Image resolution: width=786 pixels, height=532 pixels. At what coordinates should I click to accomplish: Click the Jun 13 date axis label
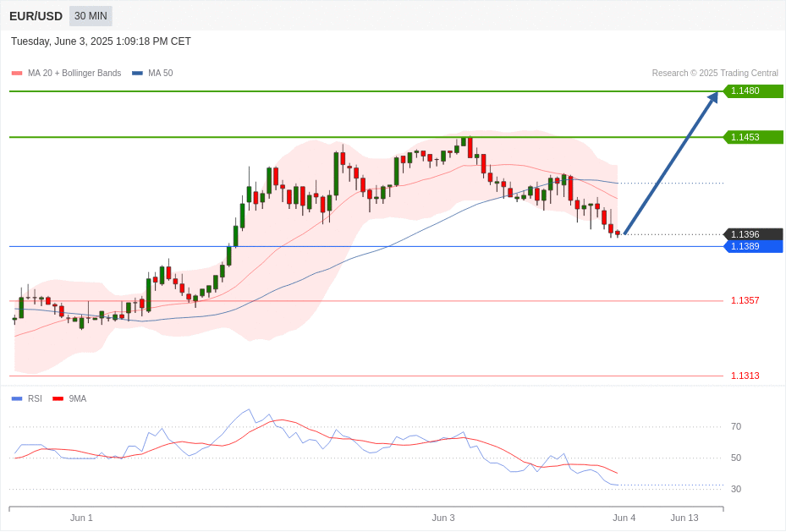pyautogui.click(x=684, y=518)
